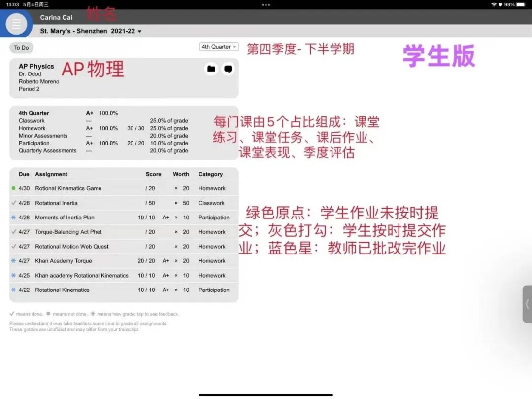Tap the checkmark beside Rotational Inertia

click(x=14, y=203)
